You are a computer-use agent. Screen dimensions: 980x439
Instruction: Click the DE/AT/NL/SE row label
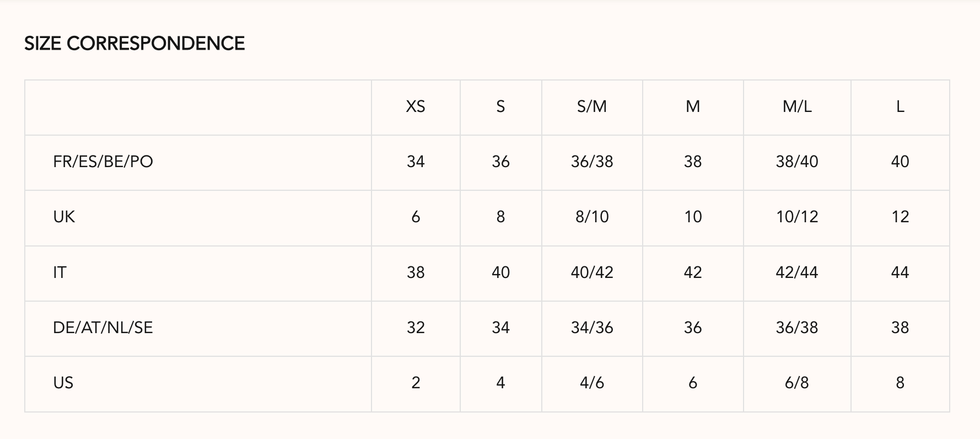click(x=103, y=328)
